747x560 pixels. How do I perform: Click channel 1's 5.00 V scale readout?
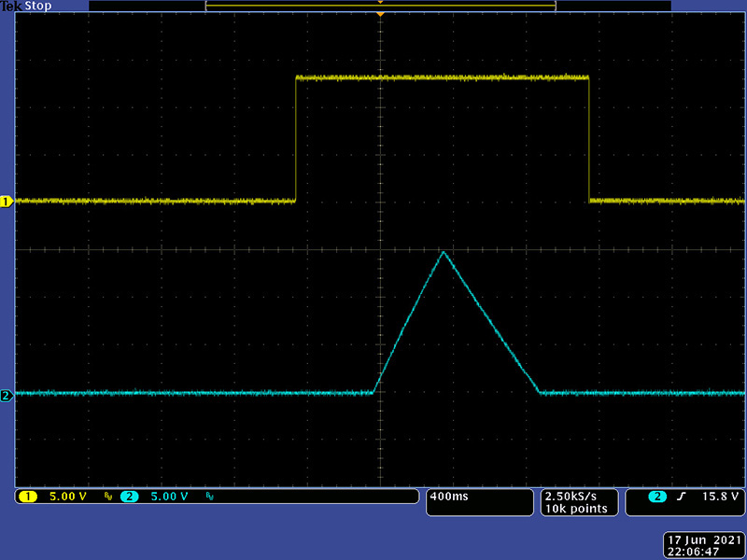pos(68,497)
